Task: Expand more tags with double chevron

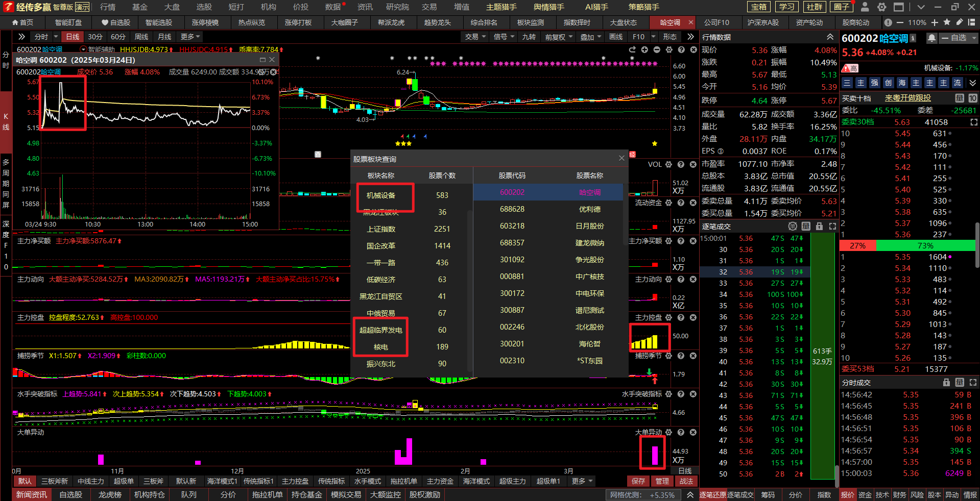Action: (973, 83)
